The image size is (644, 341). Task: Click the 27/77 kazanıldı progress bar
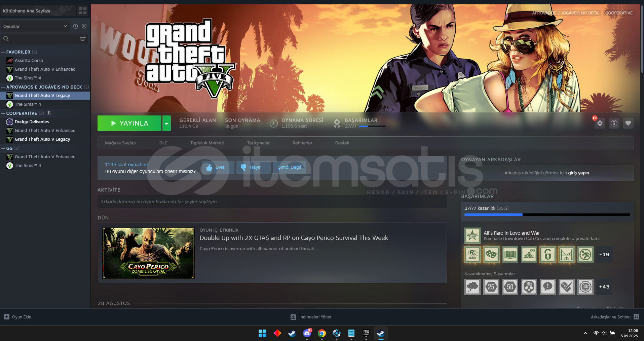[547, 215]
